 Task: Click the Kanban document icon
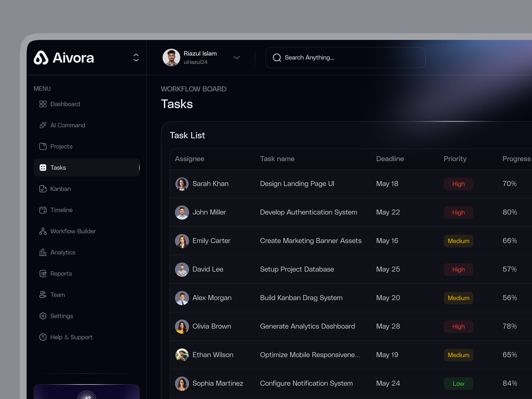pyautogui.click(x=43, y=189)
